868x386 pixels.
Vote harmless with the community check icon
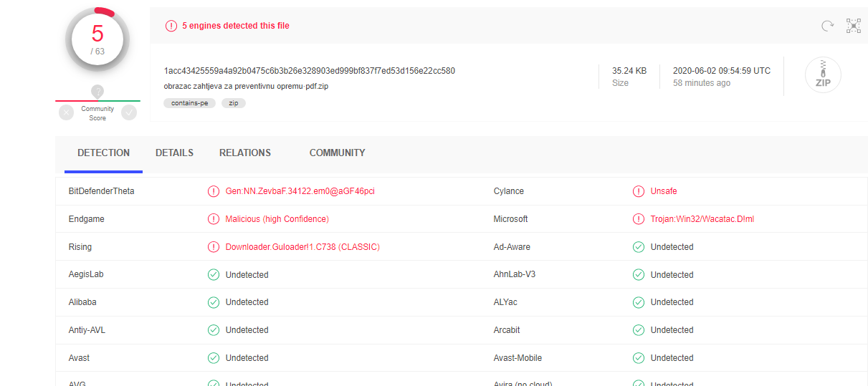129,112
